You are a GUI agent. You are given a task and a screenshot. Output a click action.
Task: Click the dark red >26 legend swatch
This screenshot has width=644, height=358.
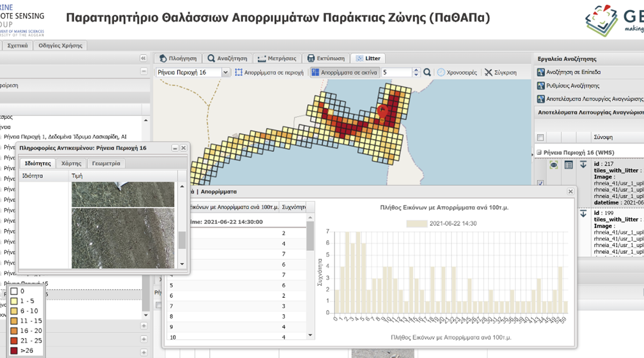click(14, 350)
